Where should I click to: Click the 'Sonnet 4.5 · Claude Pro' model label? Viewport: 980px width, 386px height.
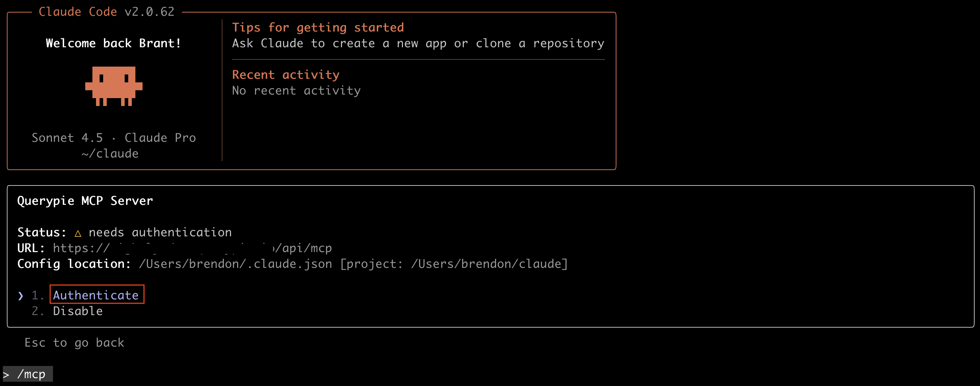point(114,137)
